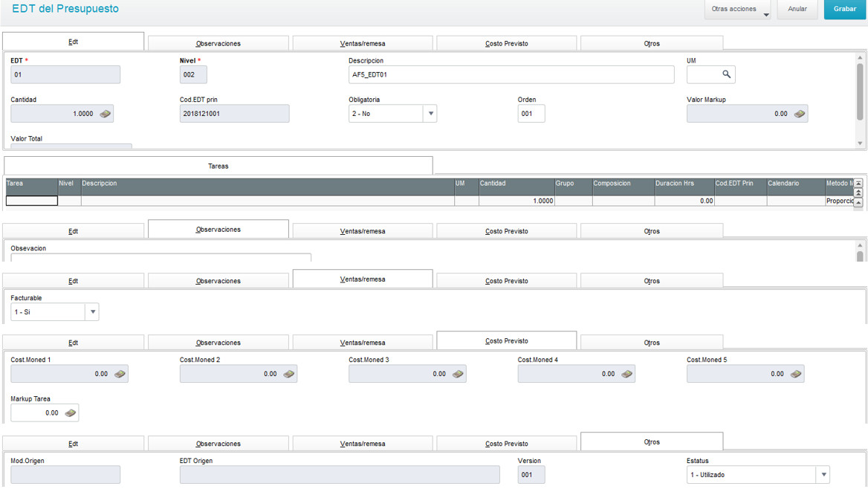Click the Mod.Origen field
The image size is (868, 492).
[65, 474]
